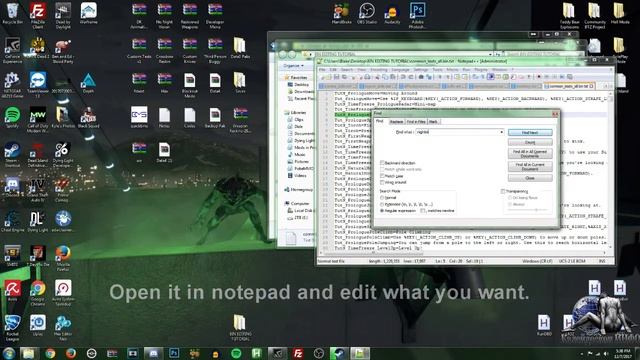The height and width of the screenshot is (360, 640).
Task: Open the Adobe Photoshop desktop shortcut
Action: pyautogui.click(x=417, y=16)
